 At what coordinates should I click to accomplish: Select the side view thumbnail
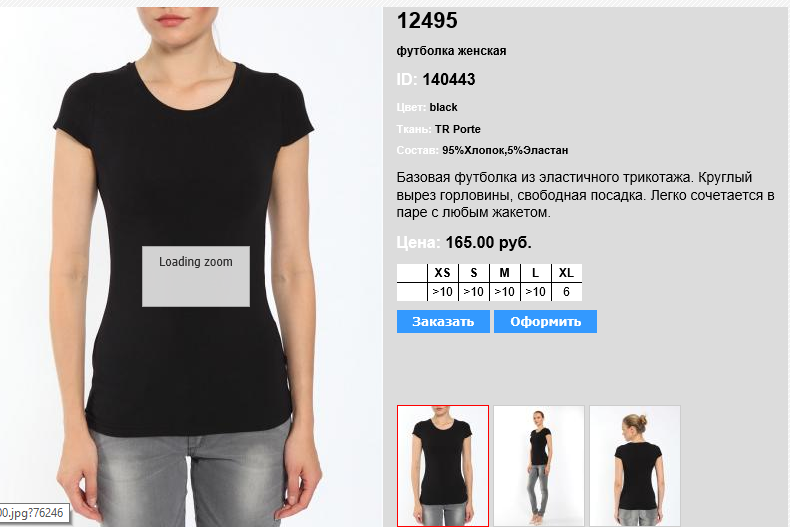tap(539, 466)
